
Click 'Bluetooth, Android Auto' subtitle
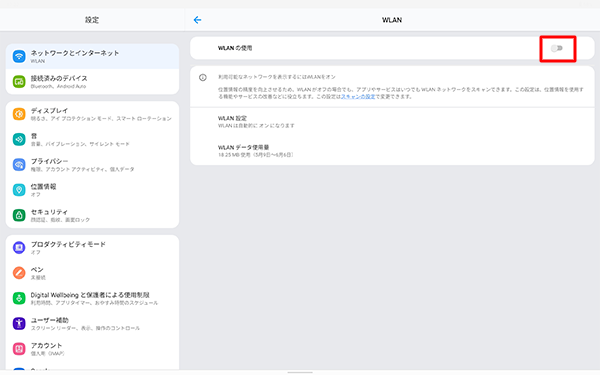pos(58,86)
